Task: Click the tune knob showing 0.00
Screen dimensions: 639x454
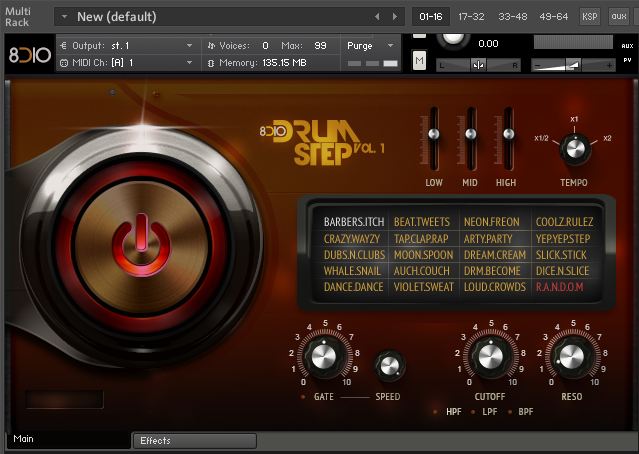Action: (453, 40)
